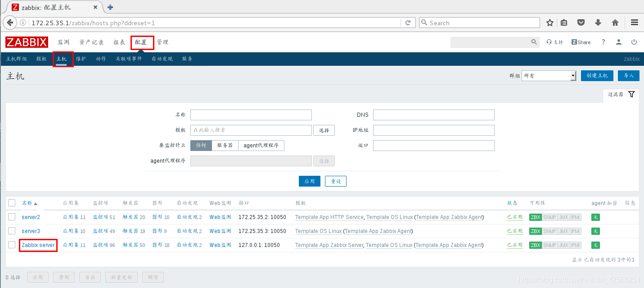The image size is (644, 288).
Task: Switch to the 维护 submenu
Action: pos(81,59)
